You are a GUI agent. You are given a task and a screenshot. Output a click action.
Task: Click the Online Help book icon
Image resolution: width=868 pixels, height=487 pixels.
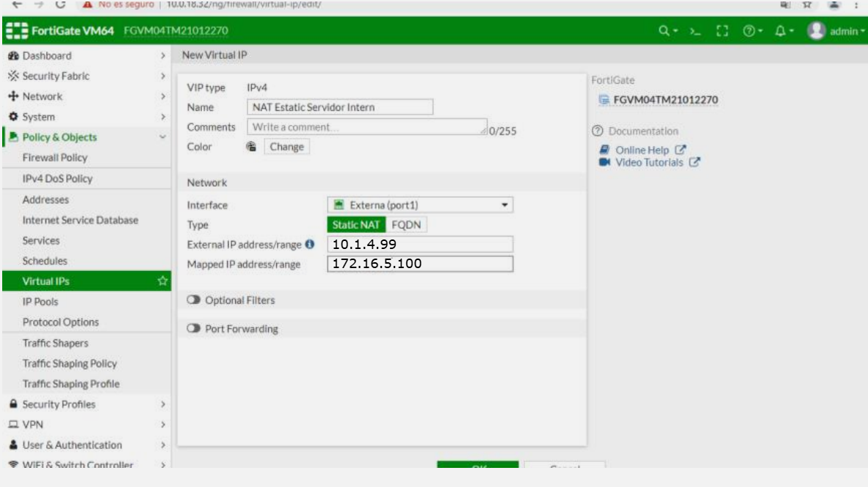(x=604, y=150)
